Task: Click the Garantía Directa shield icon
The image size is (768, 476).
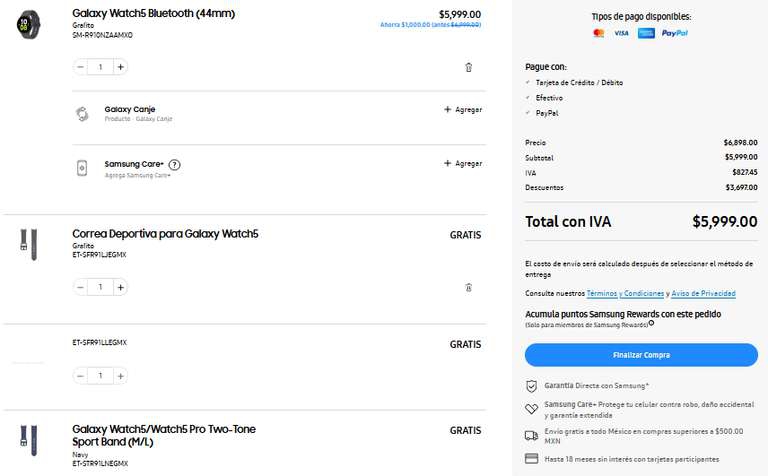Action: 531,386
